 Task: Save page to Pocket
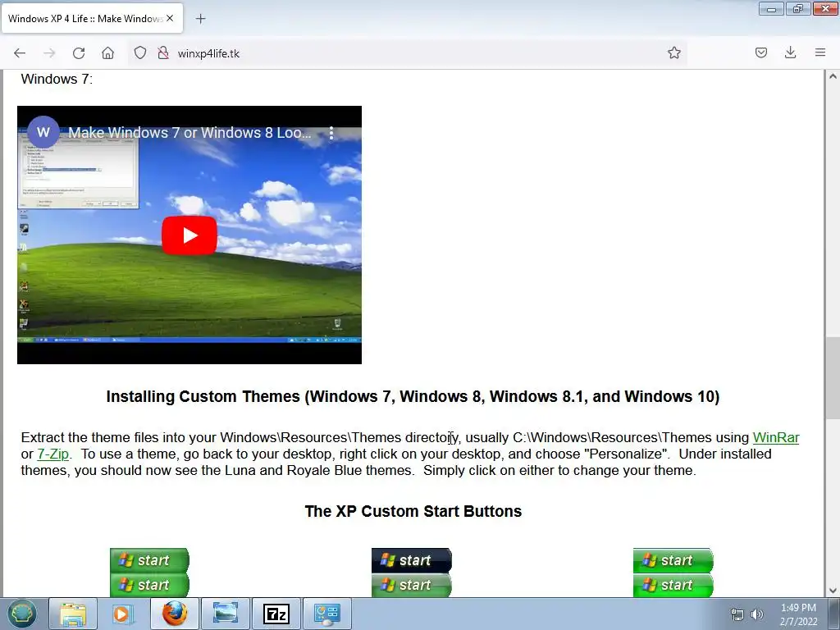pyautogui.click(x=760, y=52)
